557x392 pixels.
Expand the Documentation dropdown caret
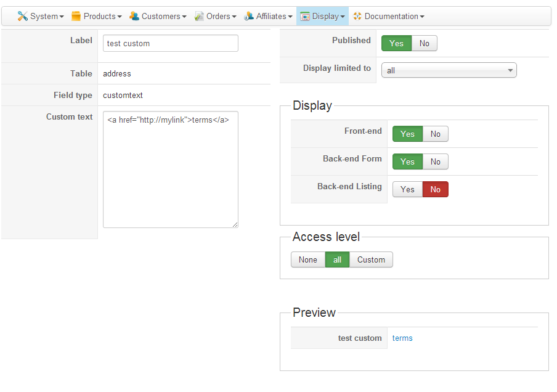click(x=422, y=17)
